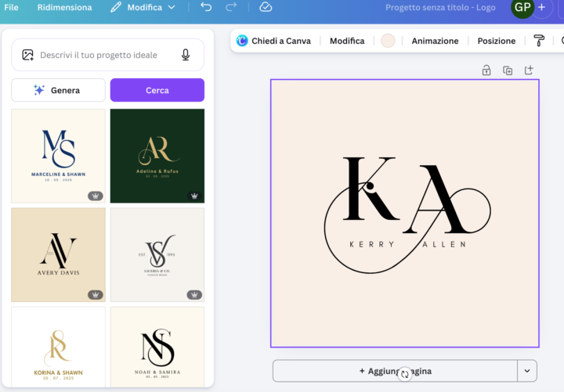Open the File menu
The image size is (564, 392).
(x=11, y=7)
